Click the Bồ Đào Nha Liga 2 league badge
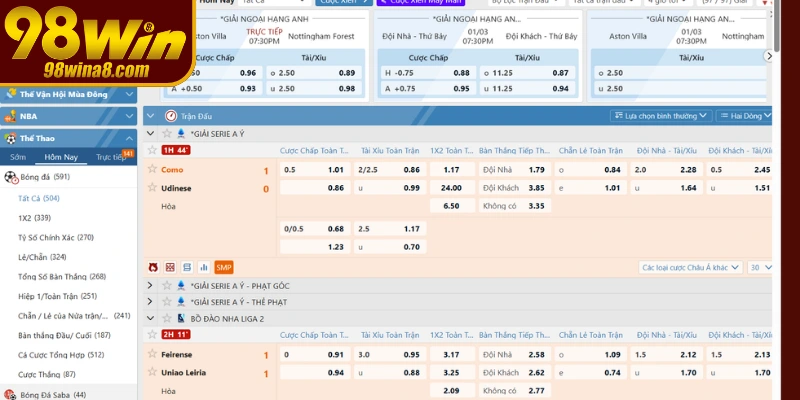800x400 pixels. coord(181,318)
